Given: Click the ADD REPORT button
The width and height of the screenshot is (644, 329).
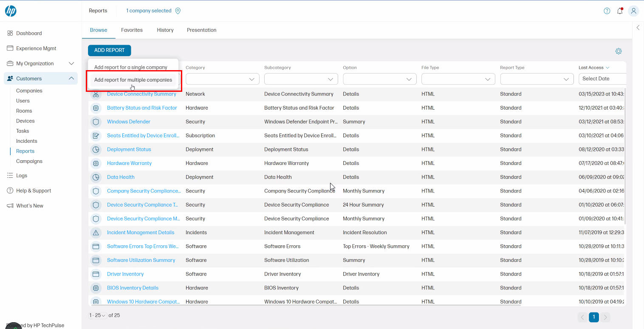Looking at the screenshot, I should (109, 50).
